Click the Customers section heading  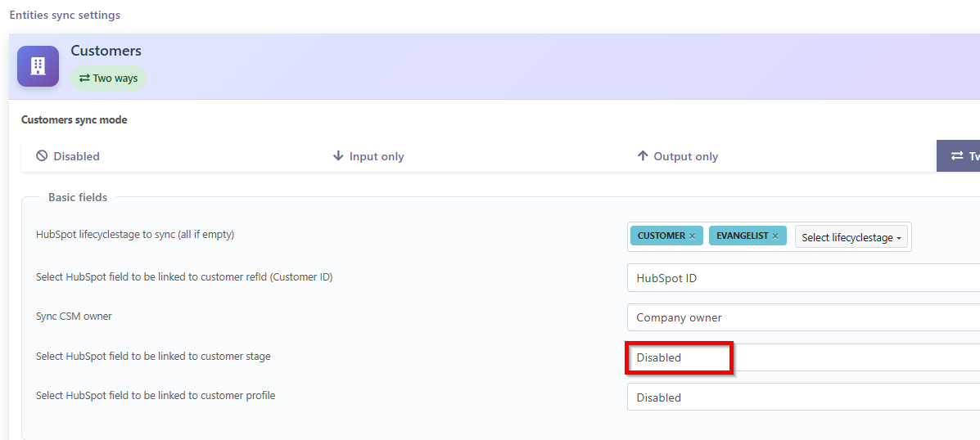click(x=106, y=51)
